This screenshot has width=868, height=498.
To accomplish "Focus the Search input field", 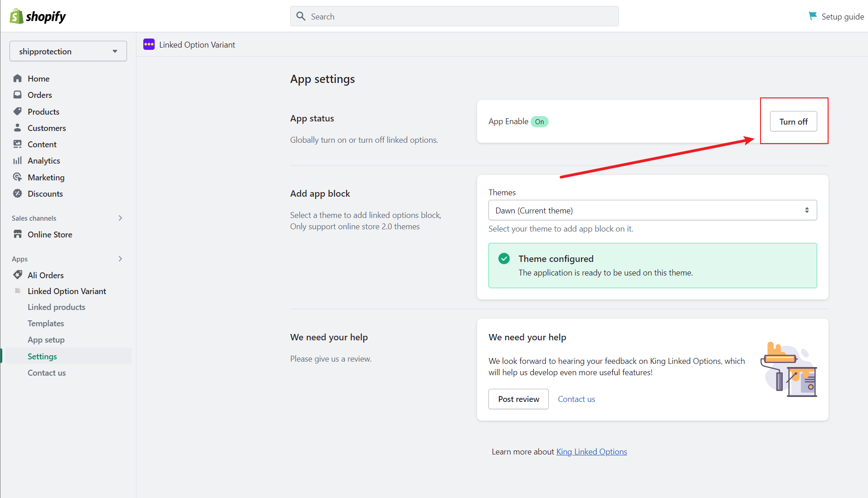I will (x=454, y=16).
